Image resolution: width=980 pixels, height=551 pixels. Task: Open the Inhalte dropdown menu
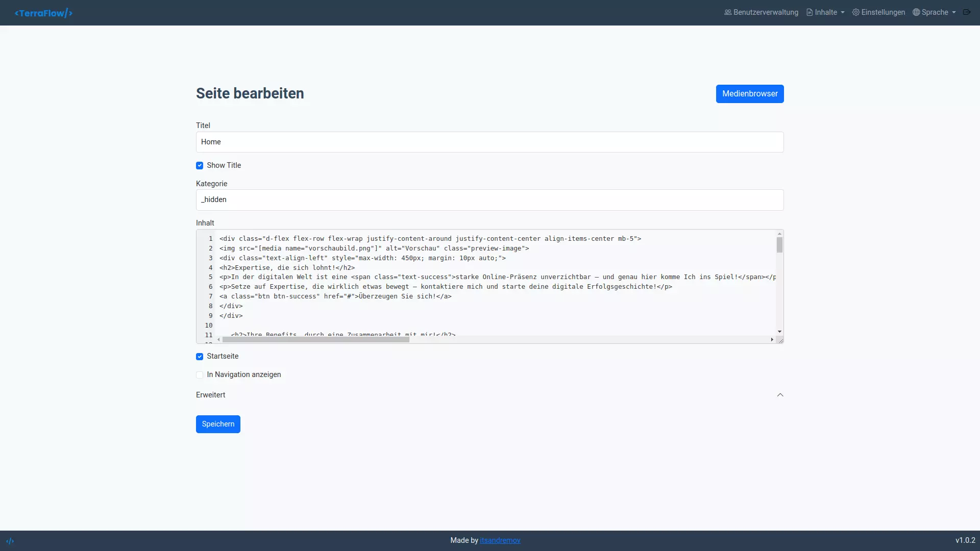(825, 12)
